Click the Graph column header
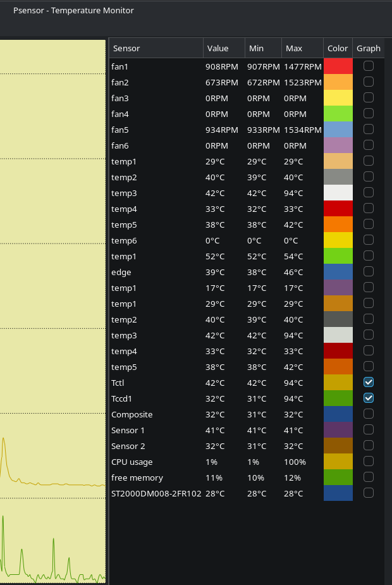The width and height of the screenshot is (392, 585). point(368,48)
